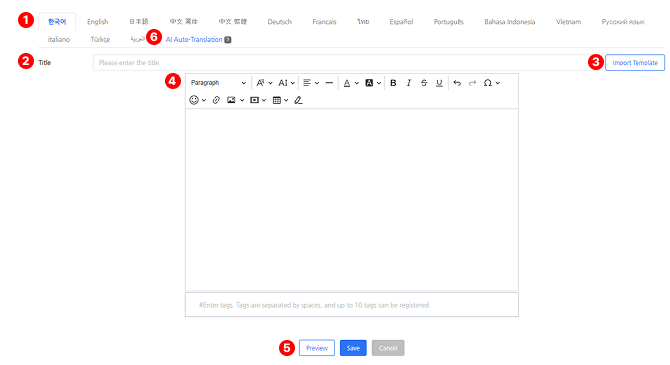The height and width of the screenshot is (365, 670).
Task: Insert a hyperlink with link icon
Action: click(x=216, y=100)
